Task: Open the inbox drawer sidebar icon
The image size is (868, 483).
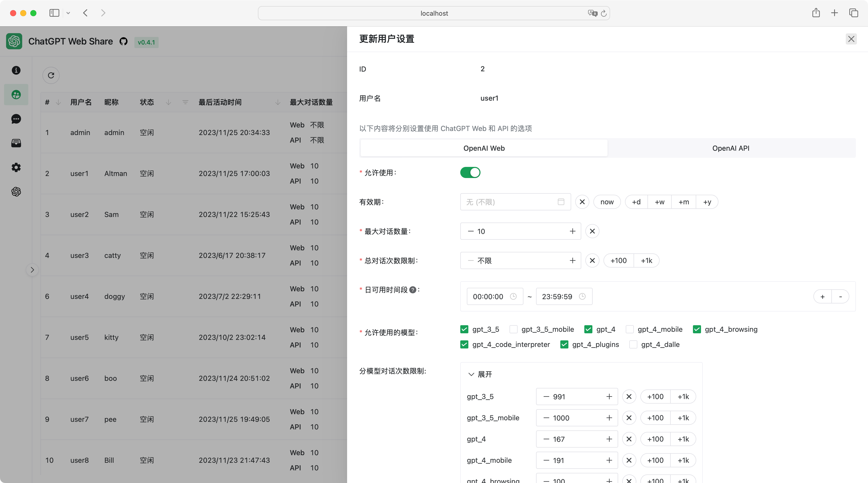Action: pyautogui.click(x=16, y=143)
